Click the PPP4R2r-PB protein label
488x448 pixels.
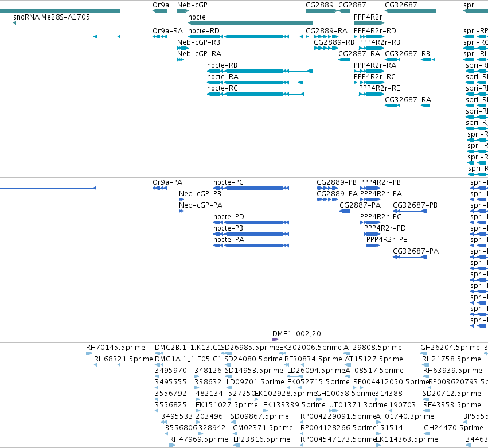click(381, 182)
